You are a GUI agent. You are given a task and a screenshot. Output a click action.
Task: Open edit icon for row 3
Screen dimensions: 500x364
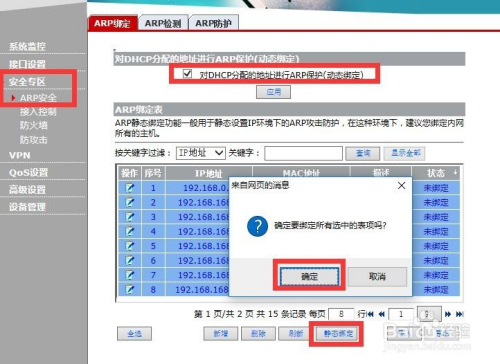coord(130,217)
